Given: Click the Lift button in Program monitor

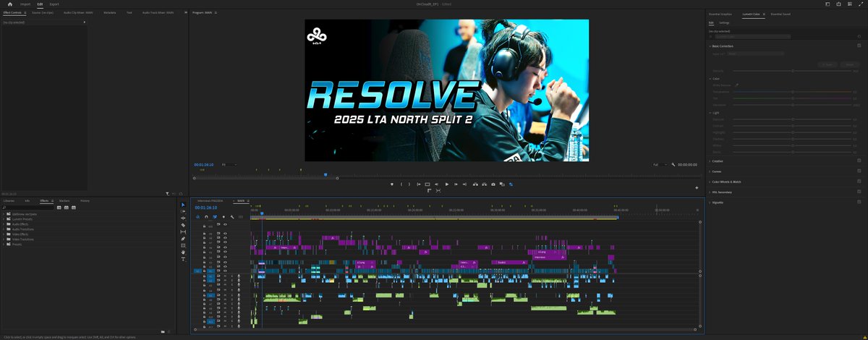Looking at the screenshot, I should tap(475, 184).
